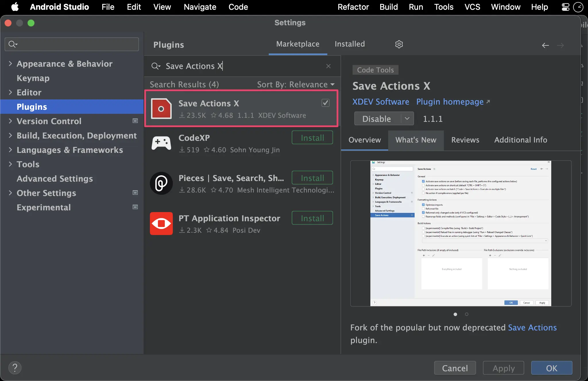Expand the Other Settings section

coord(10,193)
